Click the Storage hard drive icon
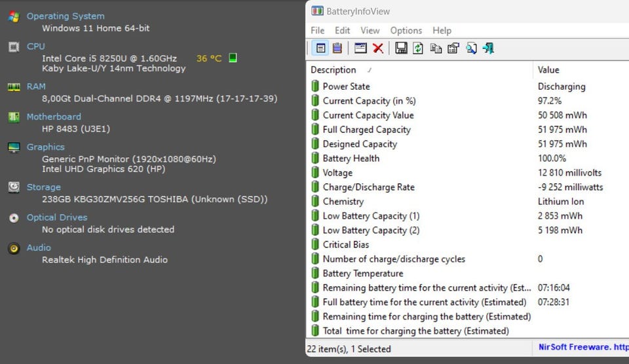This screenshot has width=629, height=364. pos(14,187)
